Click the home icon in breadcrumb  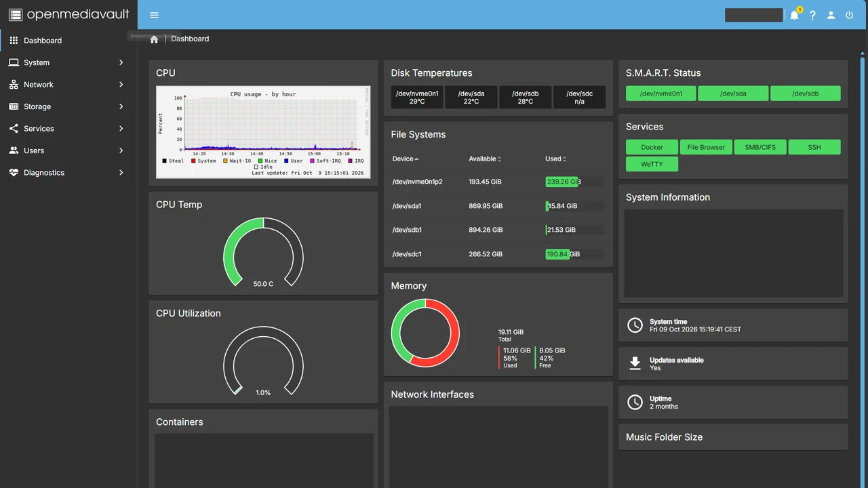154,39
